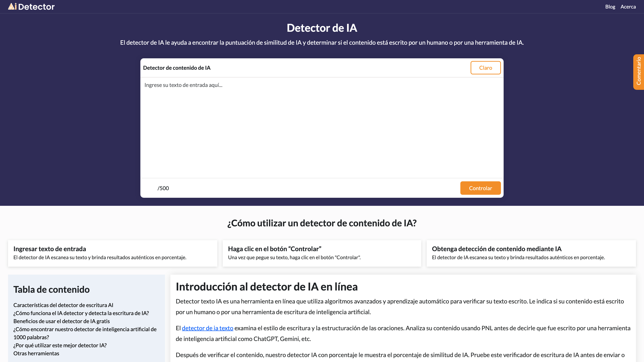Open Beneficios de usar el detector gratis

tap(61, 321)
